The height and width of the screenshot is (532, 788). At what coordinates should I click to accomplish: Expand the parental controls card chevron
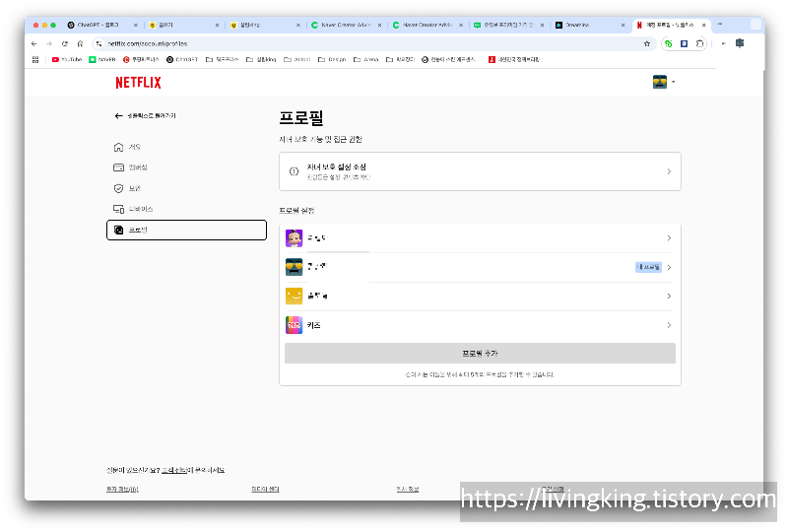(x=669, y=171)
